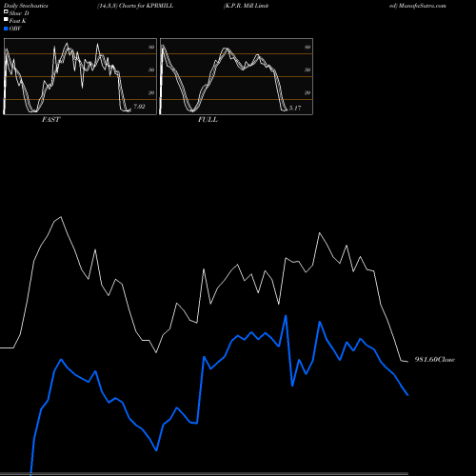Click the Fast K legend swatch

coord(6,20)
